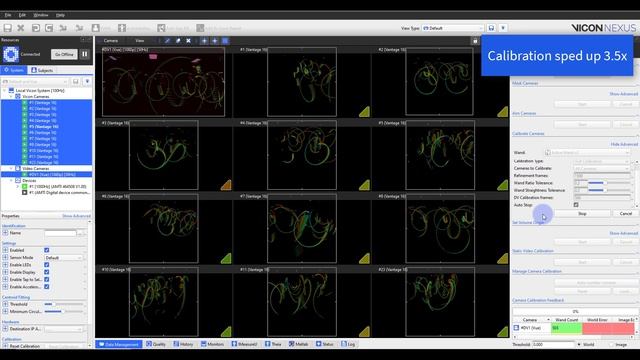
Task: Click the eraser tool in camera view toolbar
Action: coord(178,41)
